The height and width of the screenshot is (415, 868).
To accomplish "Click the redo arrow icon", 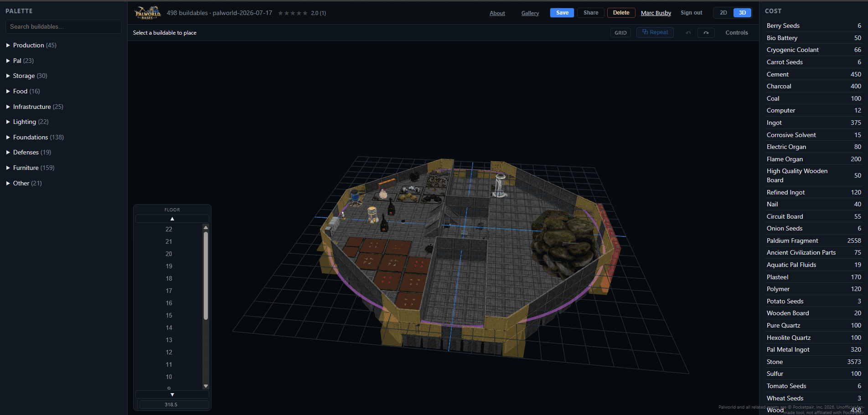I will 706,33.
